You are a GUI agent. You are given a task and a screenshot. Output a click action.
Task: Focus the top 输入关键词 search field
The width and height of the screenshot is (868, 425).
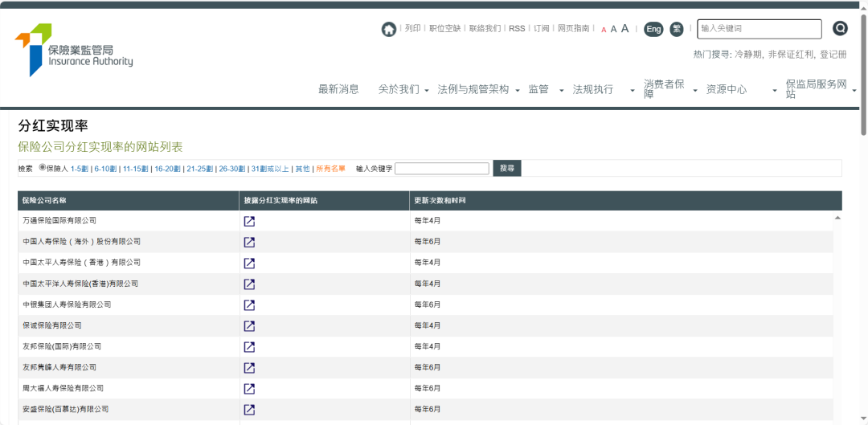[x=759, y=29]
